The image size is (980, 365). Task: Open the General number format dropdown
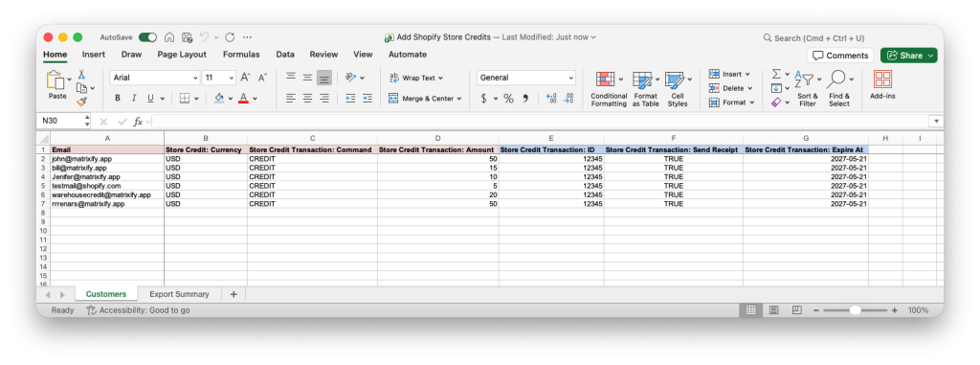tap(571, 79)
